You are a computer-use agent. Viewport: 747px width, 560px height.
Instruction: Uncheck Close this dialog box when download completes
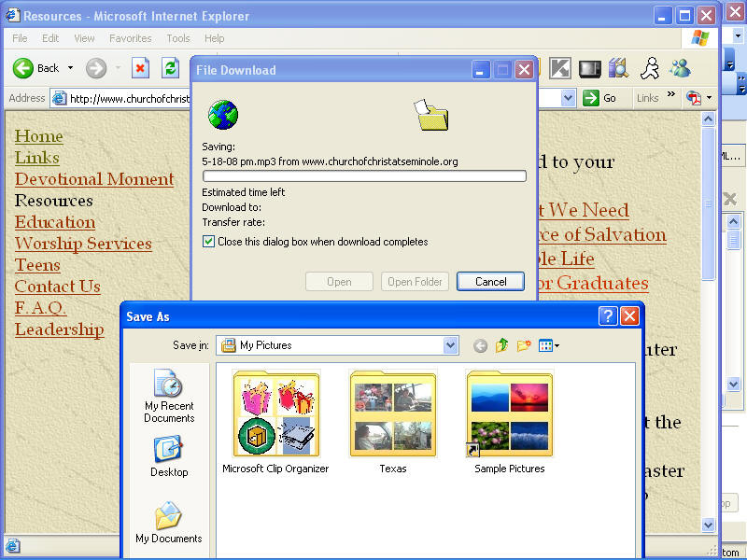pos(208,242)
